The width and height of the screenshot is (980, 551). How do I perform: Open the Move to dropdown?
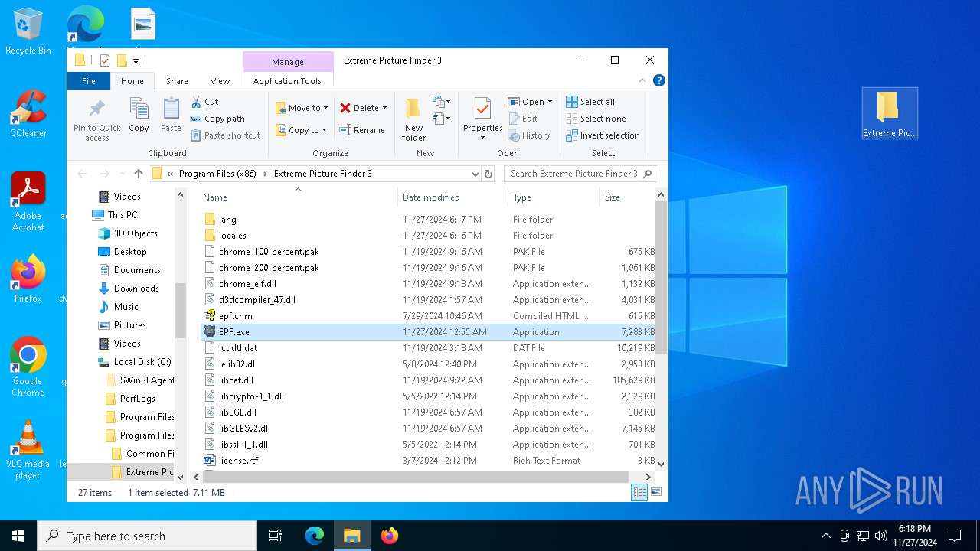click(x=302, y=108)
